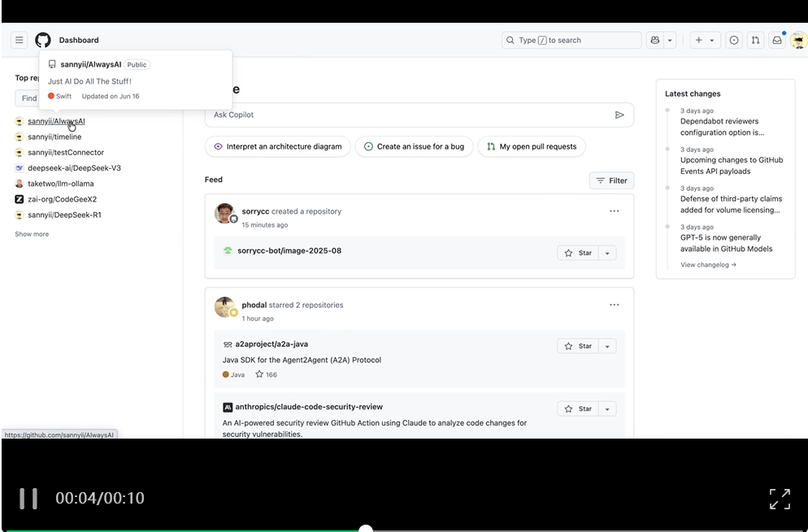Screen dimensions: 808x532
Task: Click the 166 stars count on a2a-java
Action: tap(267, 374)
